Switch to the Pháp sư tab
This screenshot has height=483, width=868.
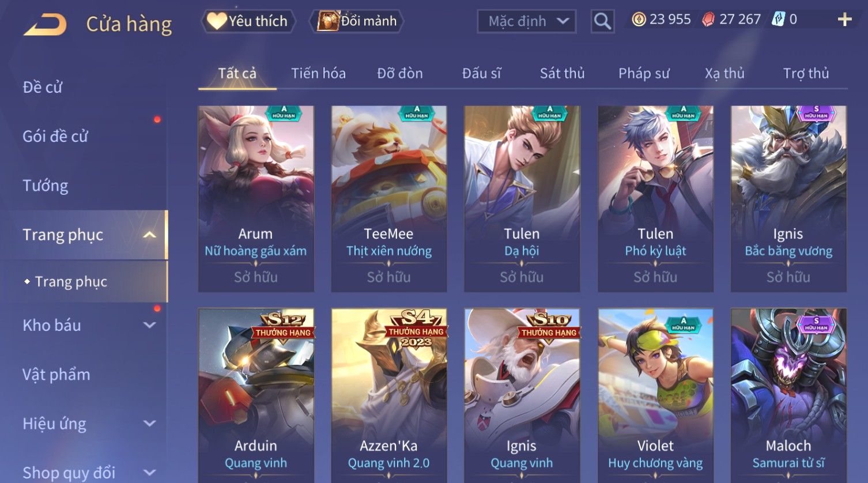tap(644, 73)
